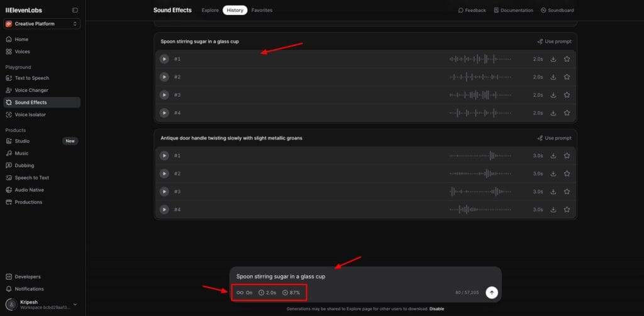Download Spoon stirring sugar sample #1
This screenshot has height=316, width=644.
click(x=553, y=59)
